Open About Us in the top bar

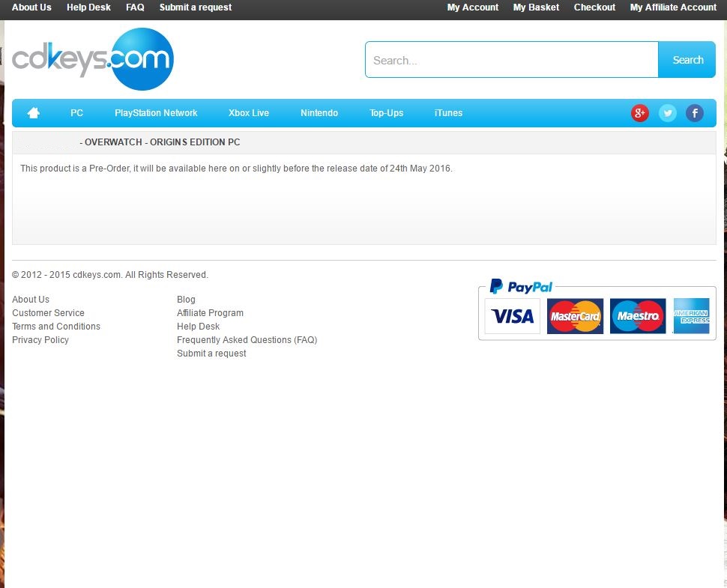pos(31,7)
